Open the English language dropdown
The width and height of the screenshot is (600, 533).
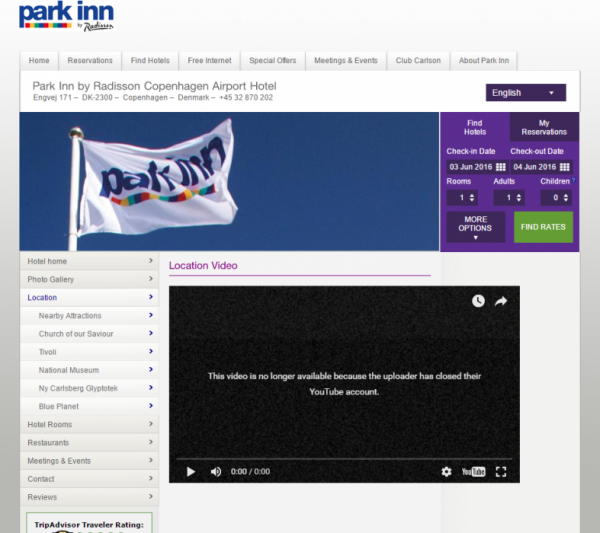click(x=526, y=93)
